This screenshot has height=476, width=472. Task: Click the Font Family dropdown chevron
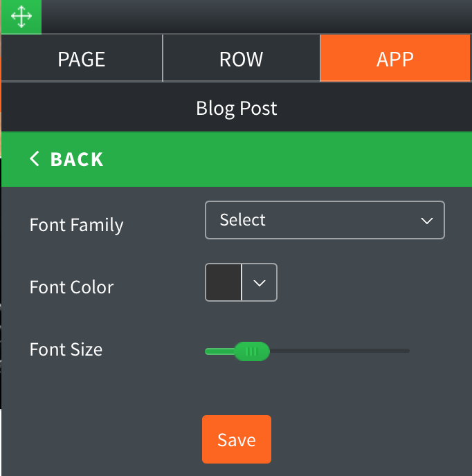427,221
